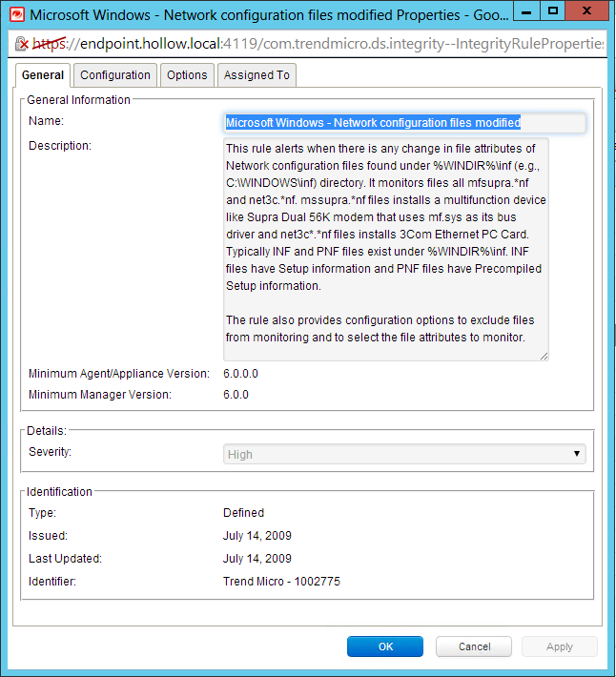Go to the Options tab
Viewport: 616px width, 677px height.
point(187,75)
